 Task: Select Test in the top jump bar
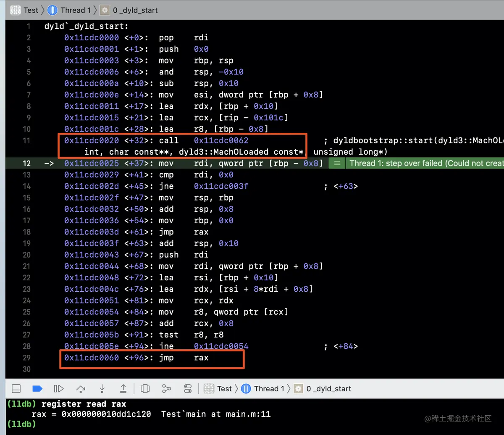pos(31,10)
